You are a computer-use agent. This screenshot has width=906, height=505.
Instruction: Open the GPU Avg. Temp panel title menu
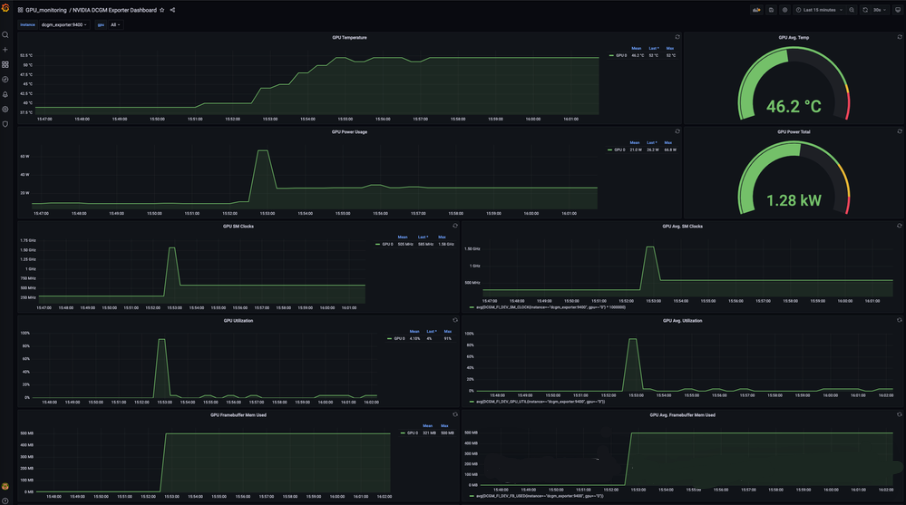793,38
